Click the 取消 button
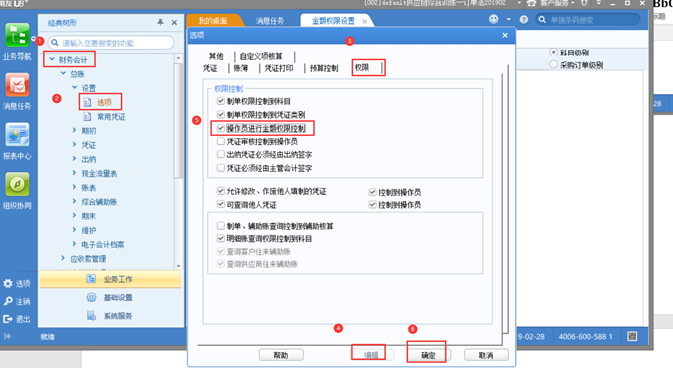This screenshot has width=673, height=368. [x=486, y=355]
